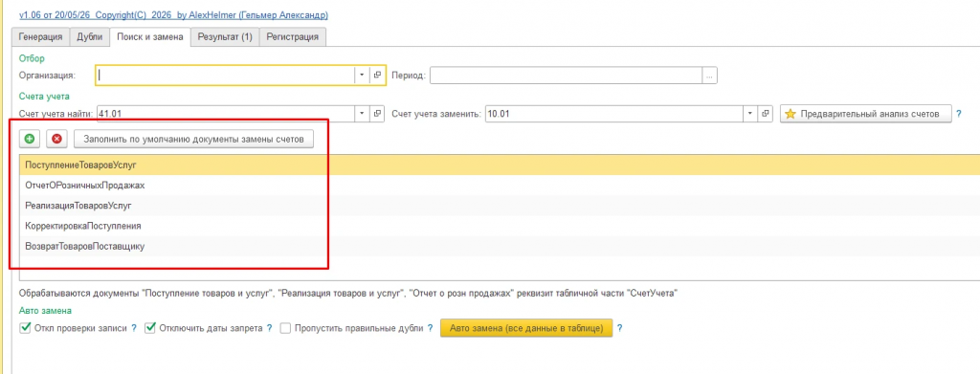Open Организация field's open-form icon
The height and width of the screenshot is (374, 980).
[x=377, y=75]
